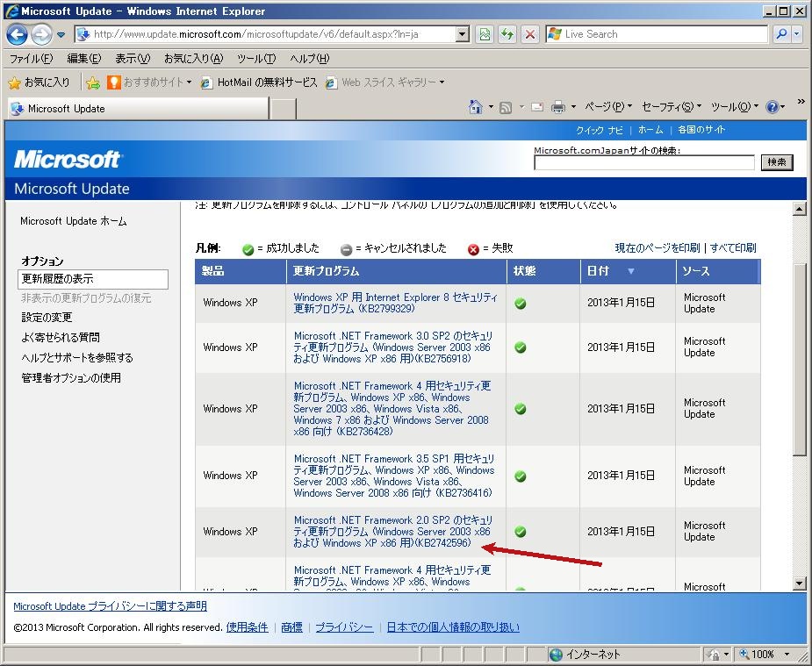Open the 編集(E) menu
This screenshot has height=666, width=812.
tap(84, 59)
